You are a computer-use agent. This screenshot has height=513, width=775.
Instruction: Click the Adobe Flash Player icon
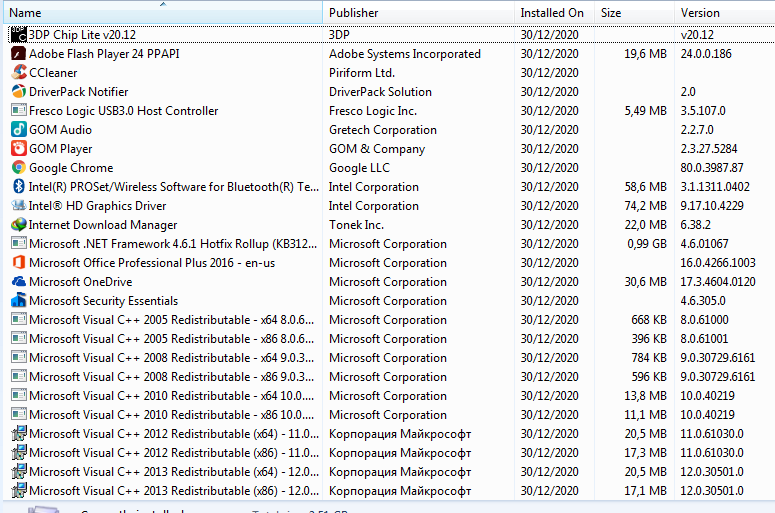click(19, 53)
